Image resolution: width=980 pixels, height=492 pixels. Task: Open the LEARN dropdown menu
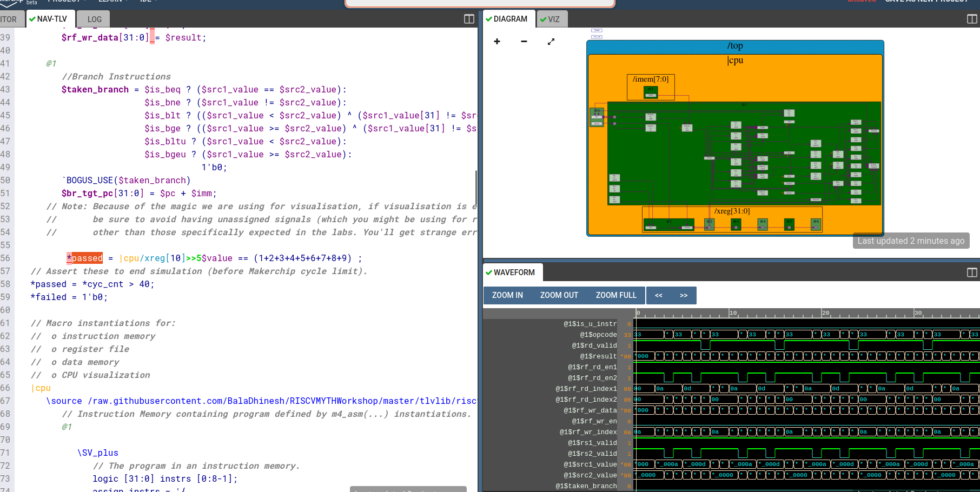110,1
